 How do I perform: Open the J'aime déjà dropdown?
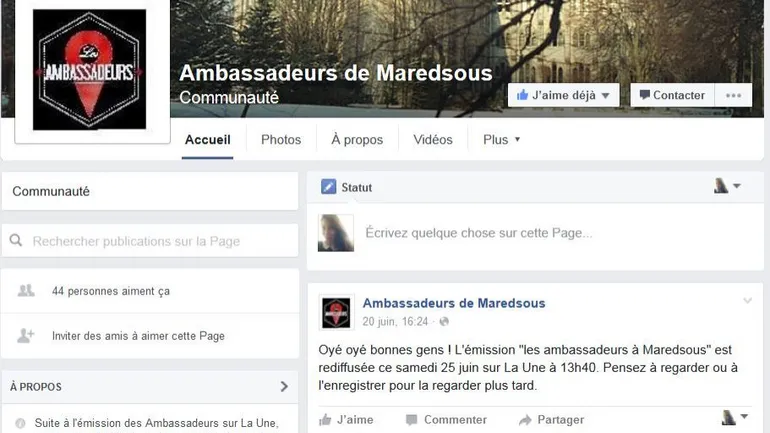pos(563,95)
